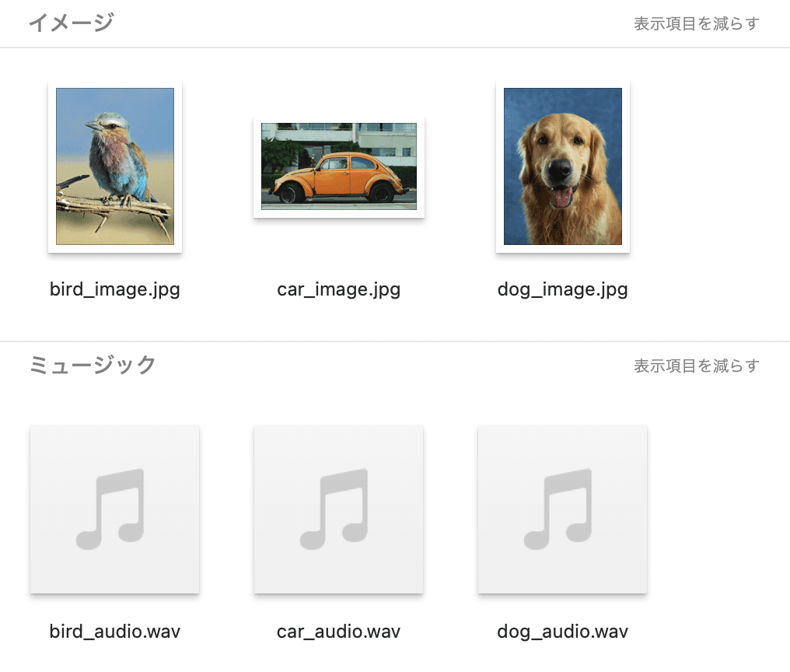
Task: Click the dog_audio.wav music file icon
Action: (562, 509)
